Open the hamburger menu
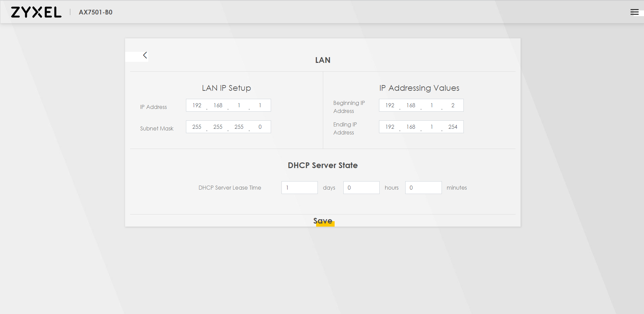 coord(634,12)
